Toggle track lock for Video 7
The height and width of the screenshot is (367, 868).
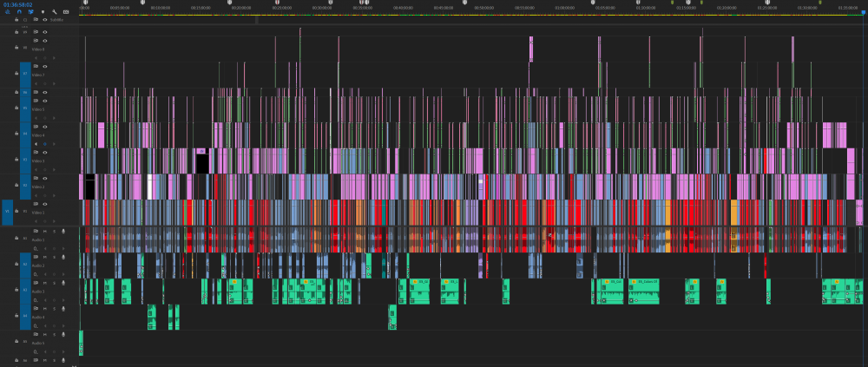tap(16, 73)
